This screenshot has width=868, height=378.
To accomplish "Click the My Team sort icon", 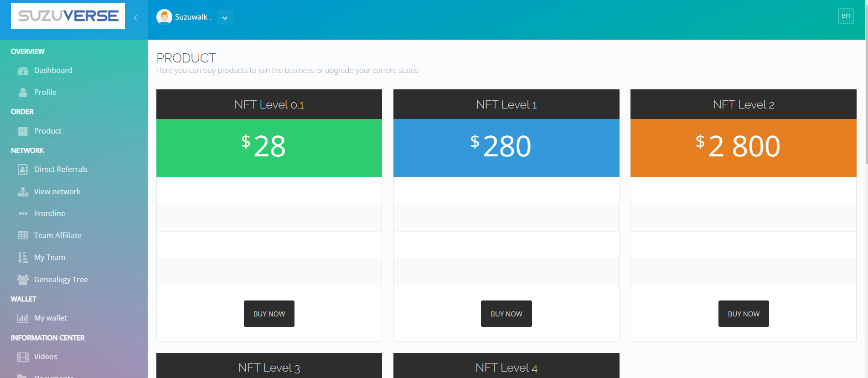I will coord(23,258).
